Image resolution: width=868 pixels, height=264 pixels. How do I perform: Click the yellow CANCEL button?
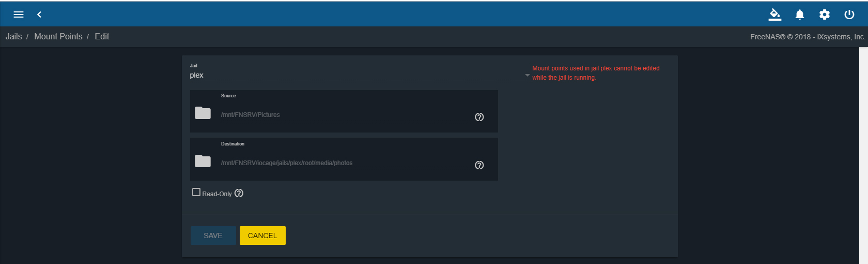262,236
